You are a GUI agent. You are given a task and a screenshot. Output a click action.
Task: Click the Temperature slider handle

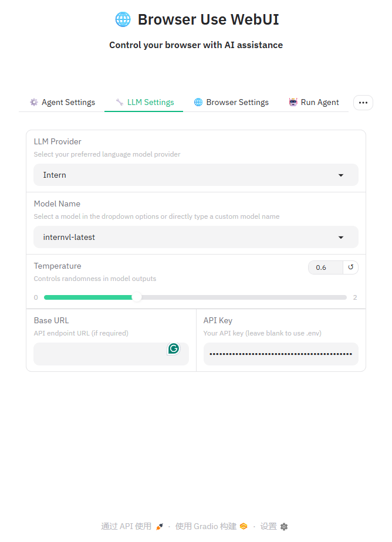[x=137, y=297]
